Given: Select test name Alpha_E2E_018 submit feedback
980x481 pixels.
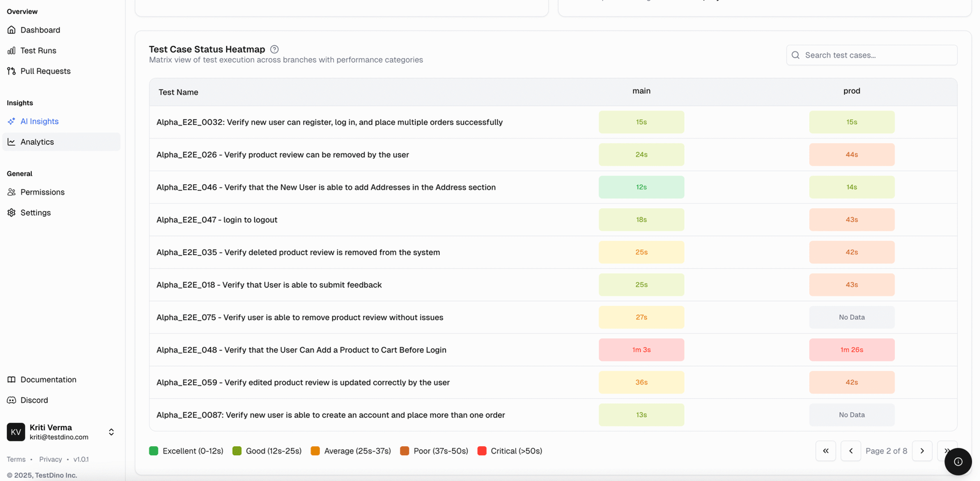Looking at the screenshot, I should [269, 285].
